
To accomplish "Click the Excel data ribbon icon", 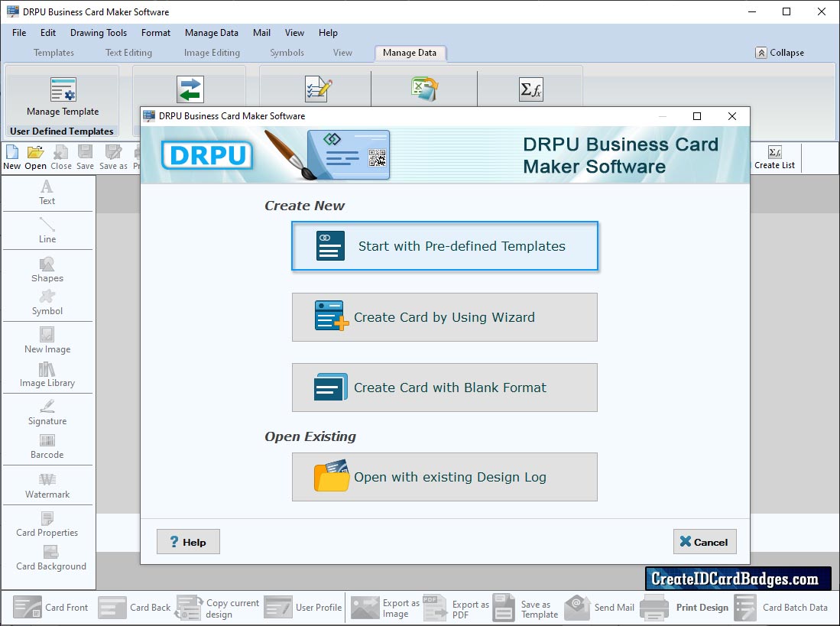I will pyautogui.click(x=425, y=89).
